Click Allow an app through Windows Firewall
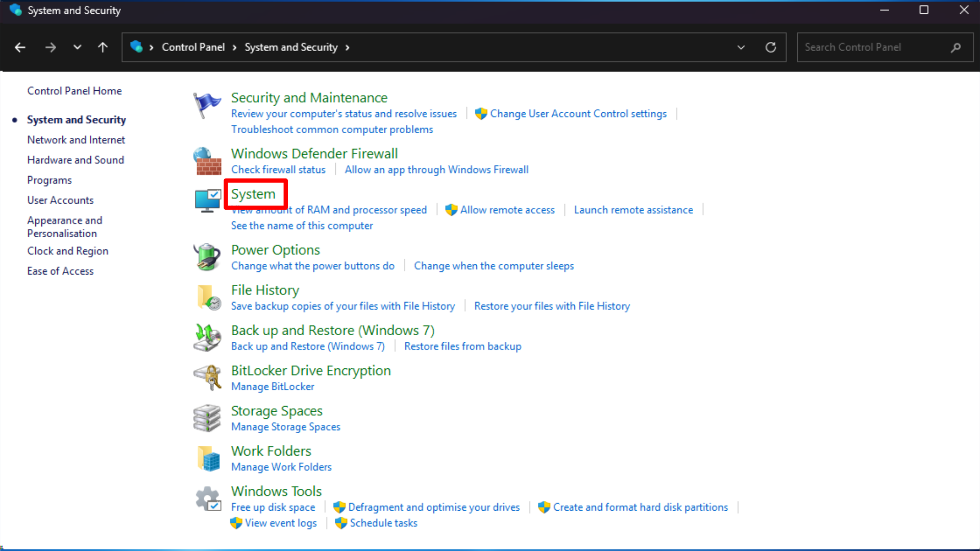Image resolution: width=980 pixels, height=551 pixels. pos(436,169)
